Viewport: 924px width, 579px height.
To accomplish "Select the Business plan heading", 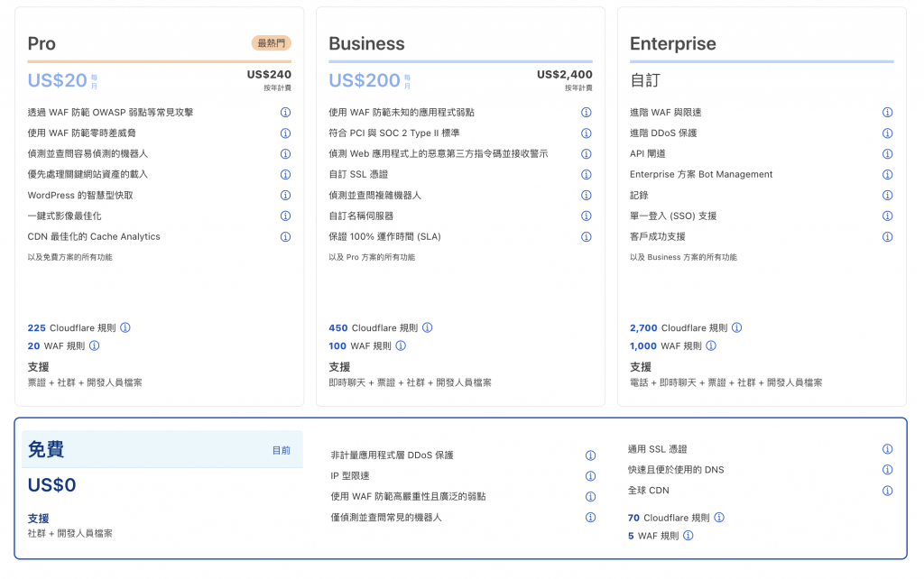I will click(x=366, y=43).
